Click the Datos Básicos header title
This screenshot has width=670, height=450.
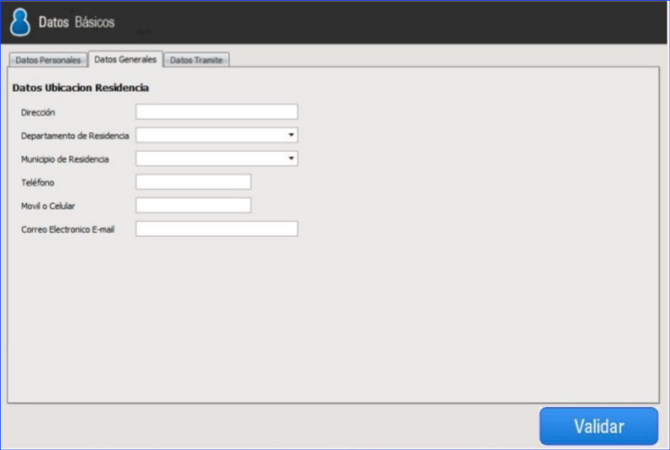pyautogui.click(x=76, y=22)
